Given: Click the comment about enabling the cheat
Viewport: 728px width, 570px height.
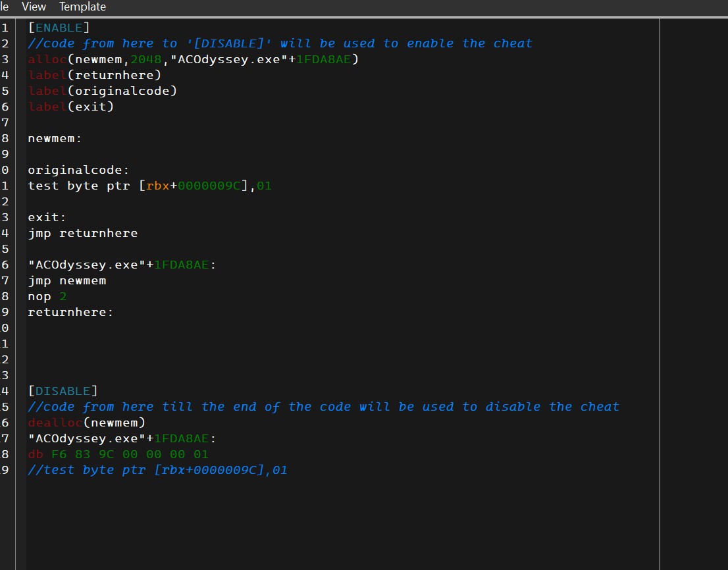Looking at the screenshot, I should pos(280,43).
